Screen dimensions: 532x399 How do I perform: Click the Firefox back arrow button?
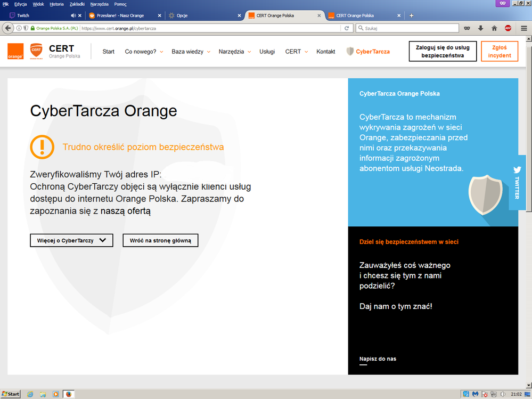[x=8, y=28]
